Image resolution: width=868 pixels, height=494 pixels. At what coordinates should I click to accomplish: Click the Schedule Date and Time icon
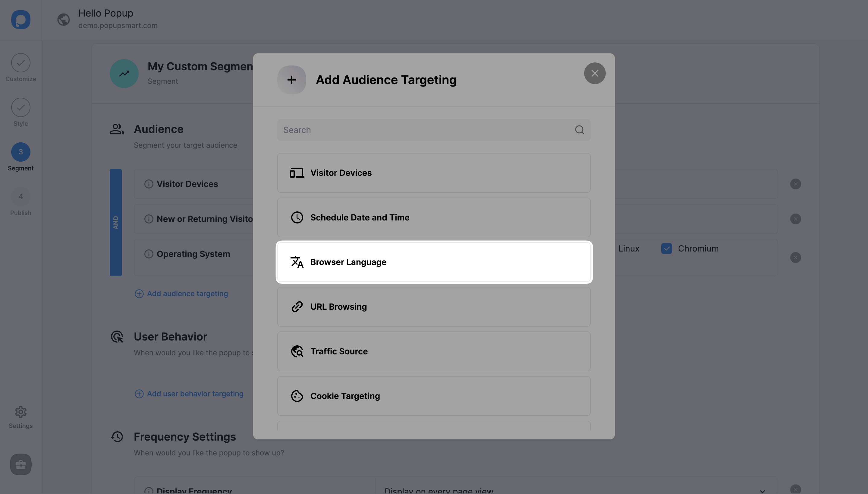pos(297,217)
